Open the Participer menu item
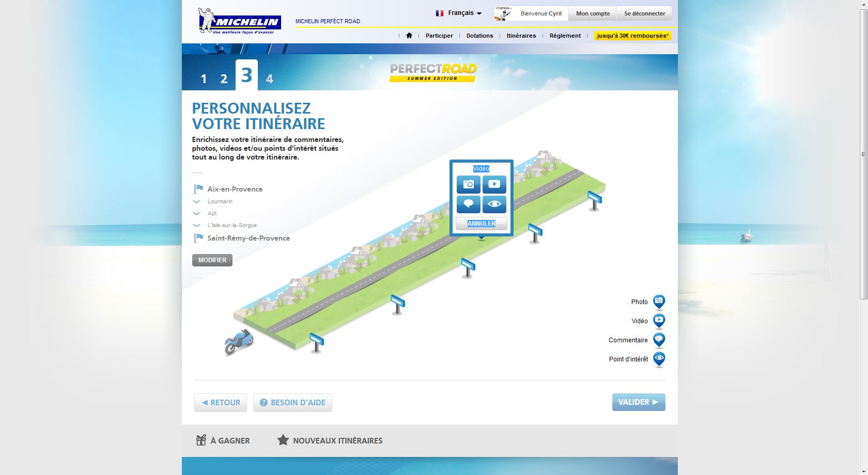 (439, 36)
